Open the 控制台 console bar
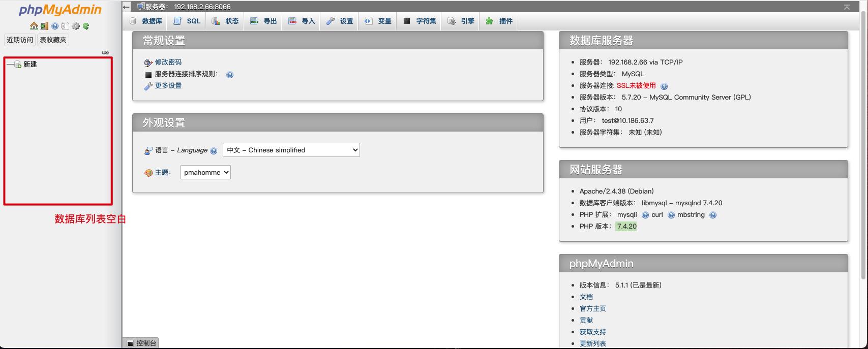Screen dimensions: 868x349 (141, 343)
